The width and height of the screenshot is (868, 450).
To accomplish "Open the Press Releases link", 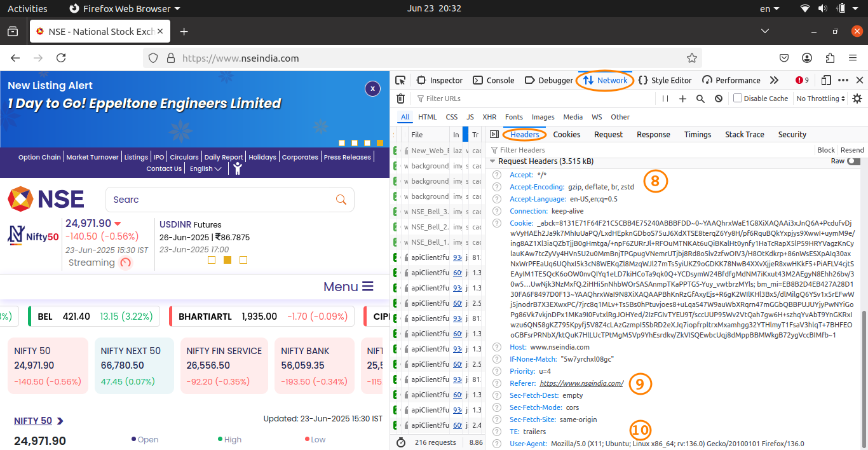I will (347, 157).
